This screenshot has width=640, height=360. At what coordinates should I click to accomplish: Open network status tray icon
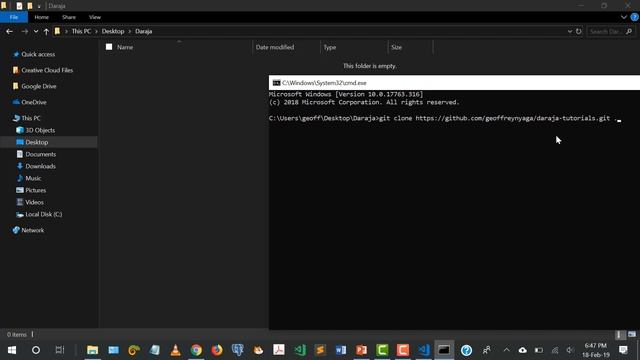coord(555,350)
